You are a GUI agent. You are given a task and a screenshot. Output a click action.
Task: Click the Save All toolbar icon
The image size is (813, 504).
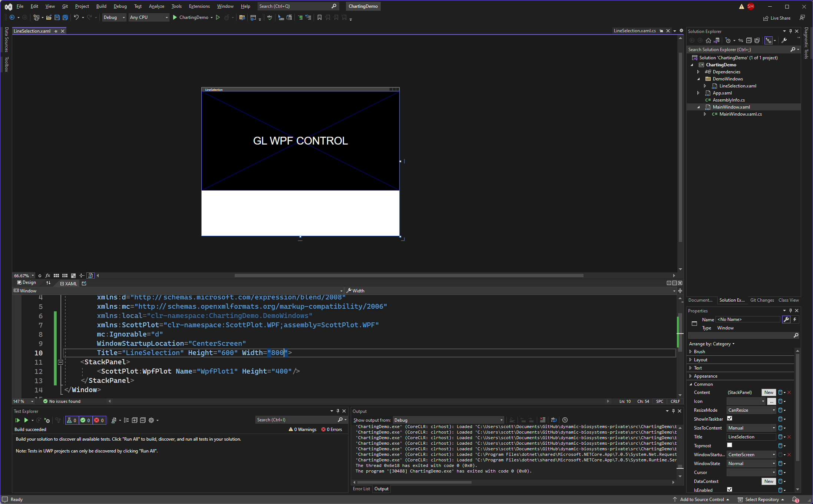click(65, 17)
